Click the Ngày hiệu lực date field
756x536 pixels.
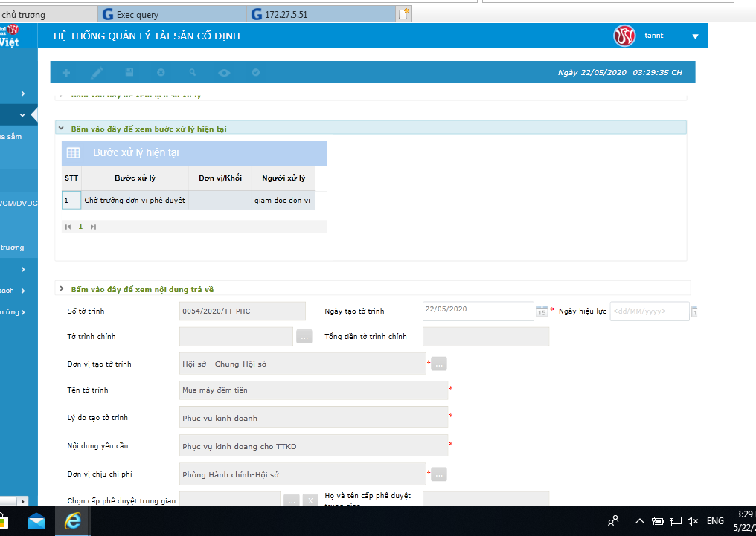[x=650, y=311]
